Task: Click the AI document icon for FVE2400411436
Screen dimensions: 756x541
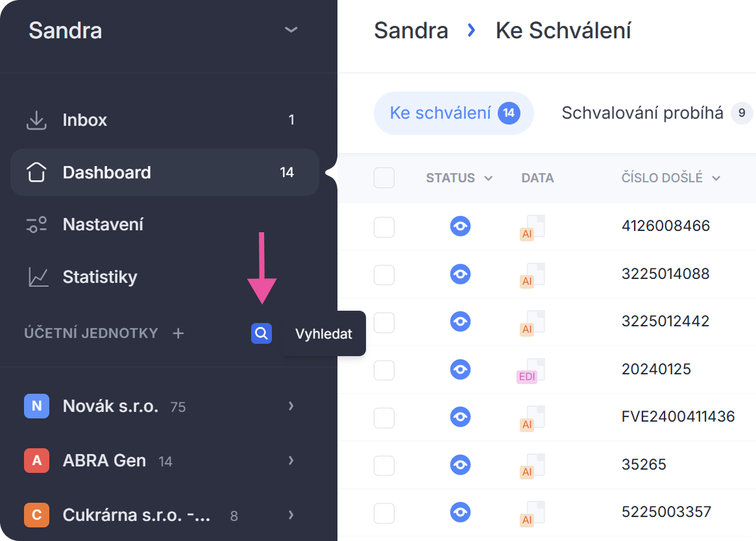Action: (531, 418)
